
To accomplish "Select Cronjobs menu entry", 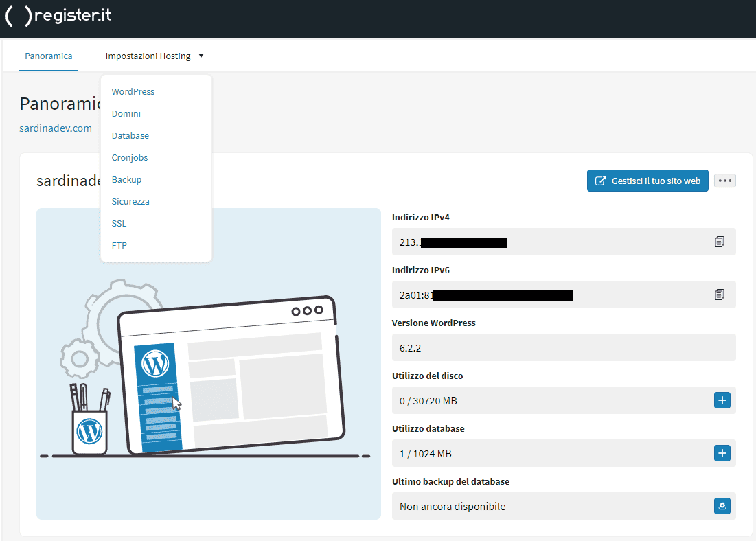I will [x=130, y=157].
